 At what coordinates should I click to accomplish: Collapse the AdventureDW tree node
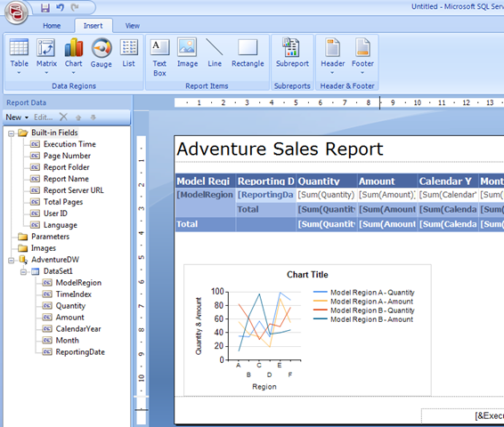(12, 260)
